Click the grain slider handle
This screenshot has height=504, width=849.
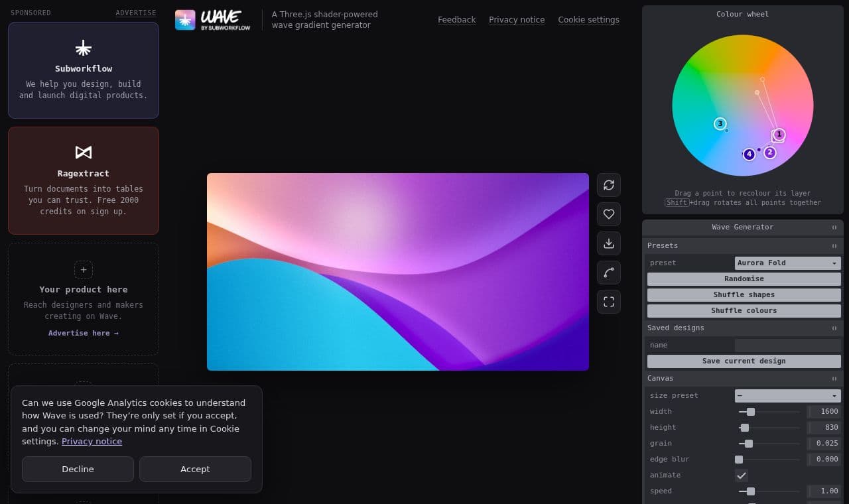749,444
